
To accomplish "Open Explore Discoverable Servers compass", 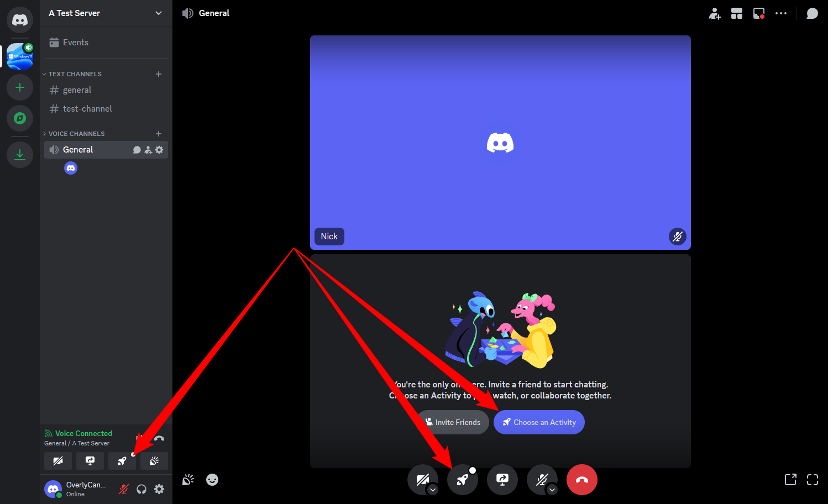I will (20, 118).
